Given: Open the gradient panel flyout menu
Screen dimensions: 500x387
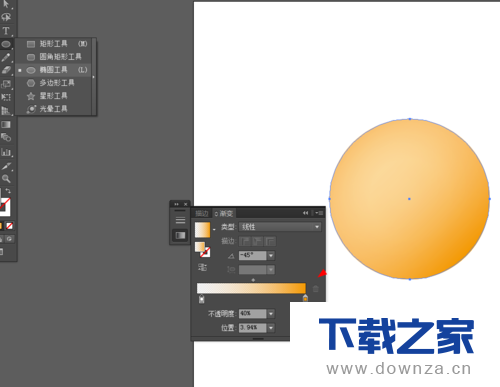Looking at the screenshot, I should point(319,213).
